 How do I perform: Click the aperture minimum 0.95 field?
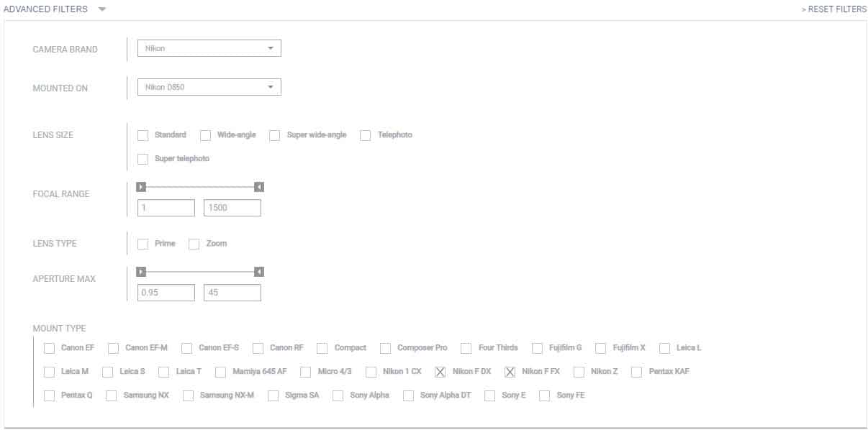166,293
